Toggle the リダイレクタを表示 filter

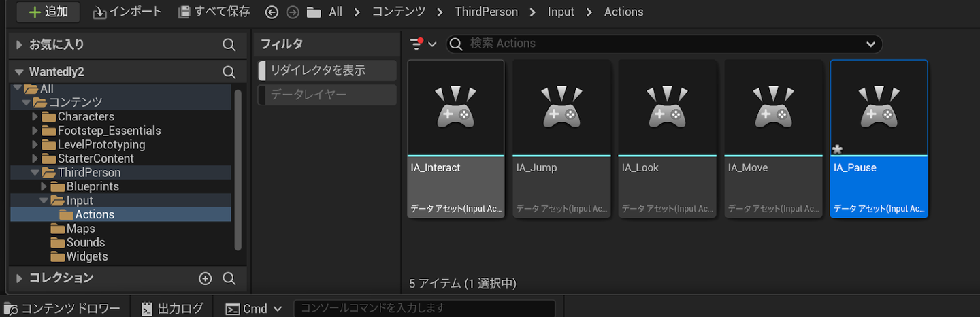(x=327, y=70)
